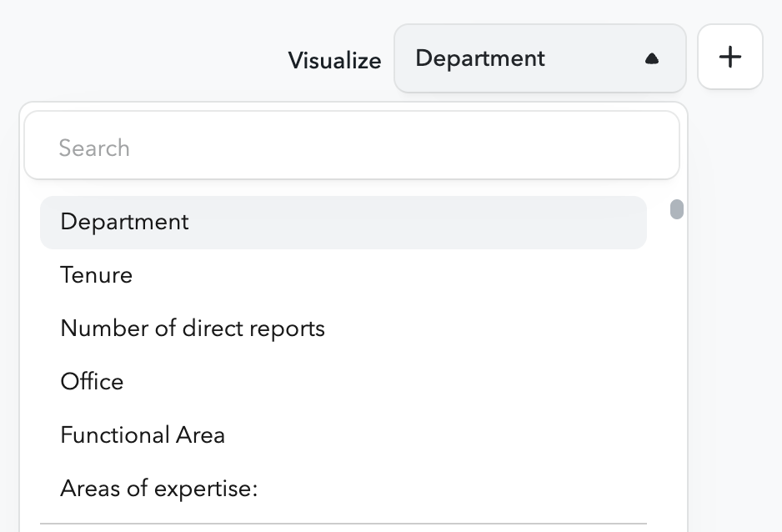Click the Visualize label

coord(333,60)
